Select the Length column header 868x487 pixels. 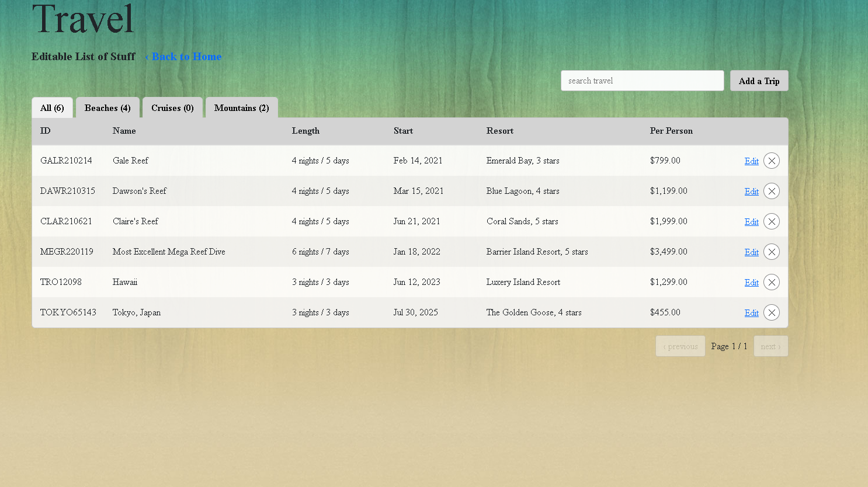click(305, 131)
